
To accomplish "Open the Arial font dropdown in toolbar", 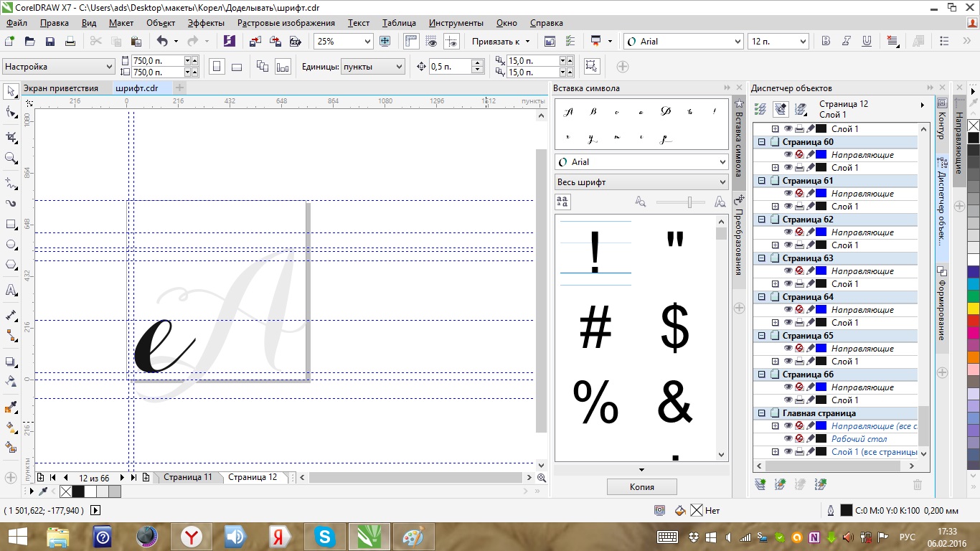I will (x=738, y=42).
